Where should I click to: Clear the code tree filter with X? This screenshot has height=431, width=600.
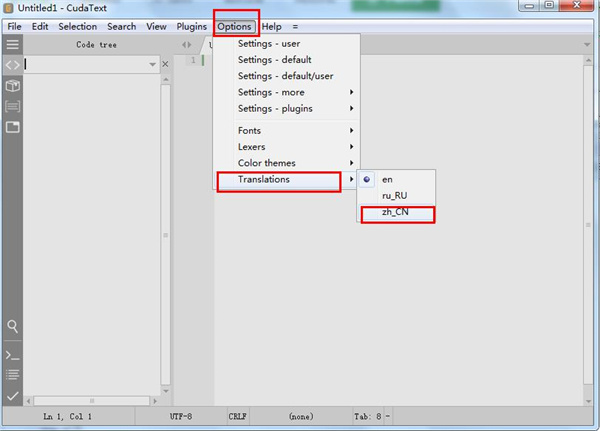click(165, 65)
